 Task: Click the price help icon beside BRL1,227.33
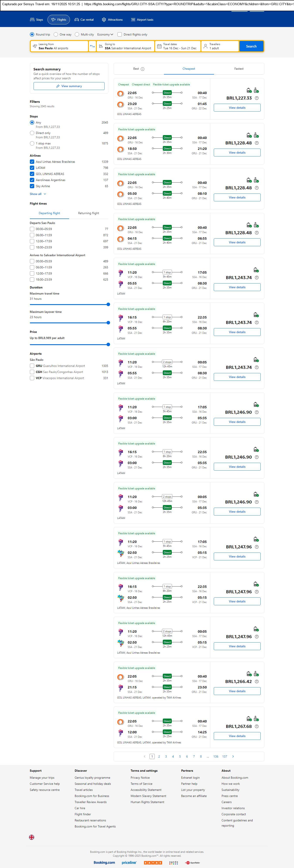point(257,98)
